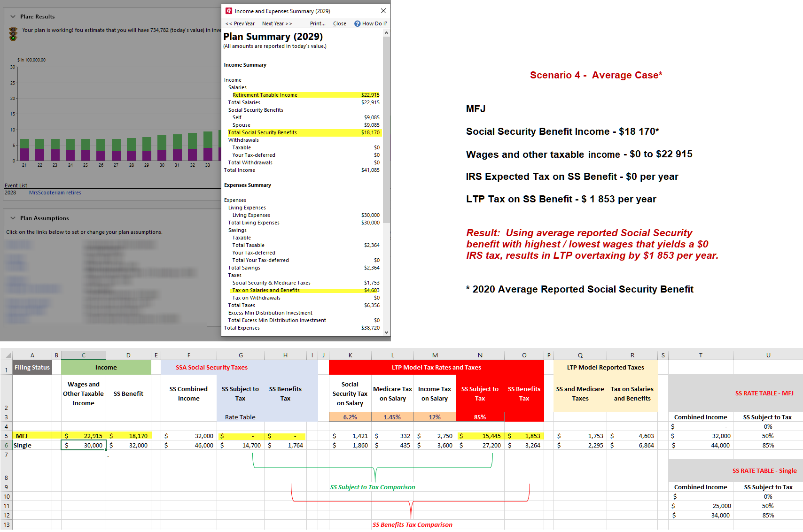Image resolution: width=803 pixels, height=532 pixels.
Task: Close the Income and Expenses Summary dialog
Action: [x=383, y=11]
